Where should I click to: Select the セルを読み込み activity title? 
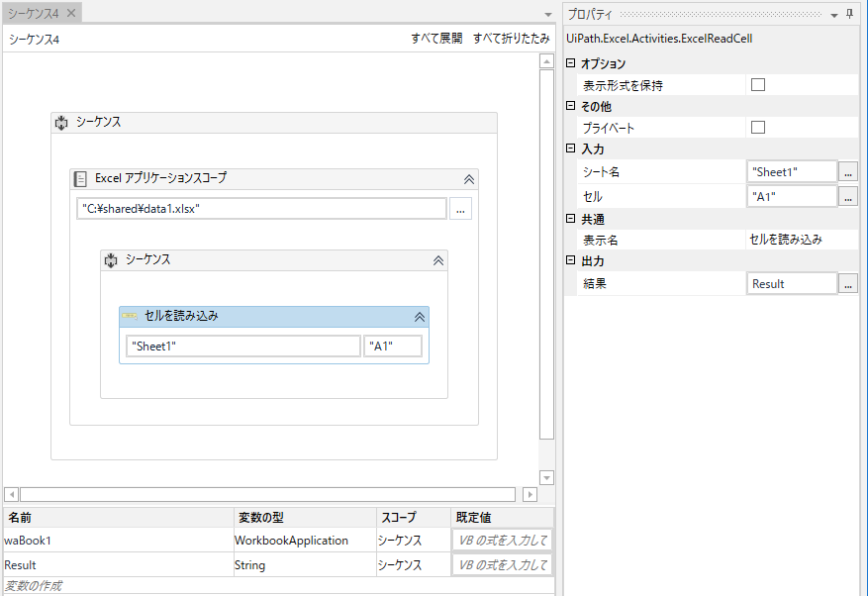pos(181,316)
